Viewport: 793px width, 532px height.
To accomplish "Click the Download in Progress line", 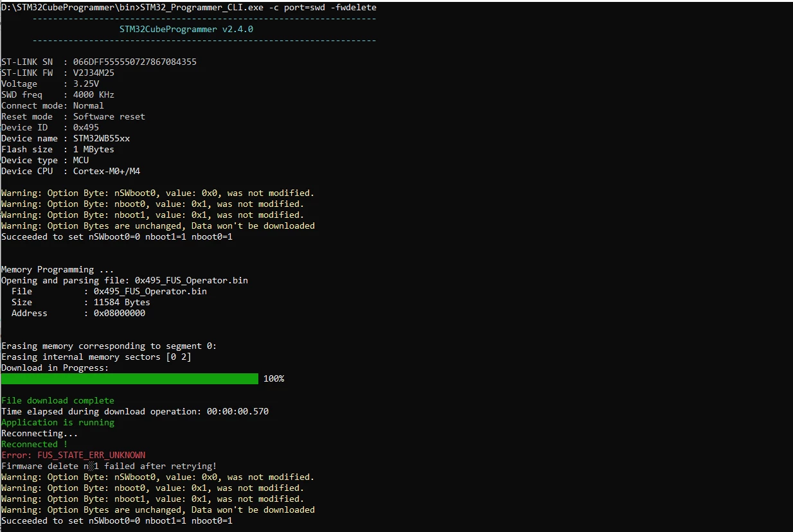I will [55, 368].
